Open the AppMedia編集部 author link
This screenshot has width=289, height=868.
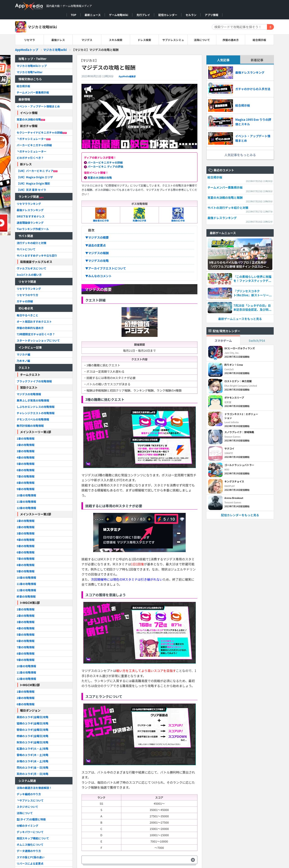127,76
